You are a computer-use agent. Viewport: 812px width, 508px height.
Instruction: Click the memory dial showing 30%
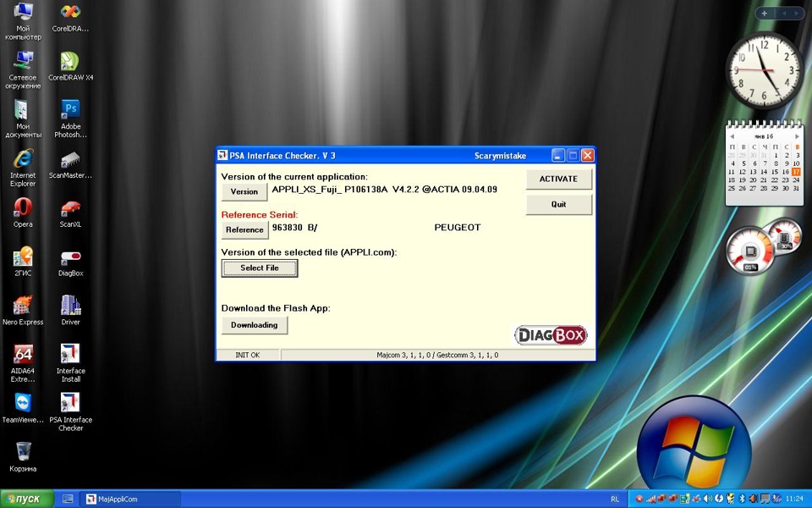point(787,236)
